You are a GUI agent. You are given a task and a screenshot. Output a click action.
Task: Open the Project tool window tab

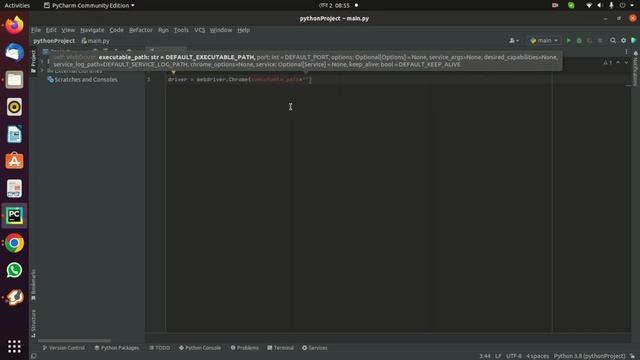[x=33, y=61]
